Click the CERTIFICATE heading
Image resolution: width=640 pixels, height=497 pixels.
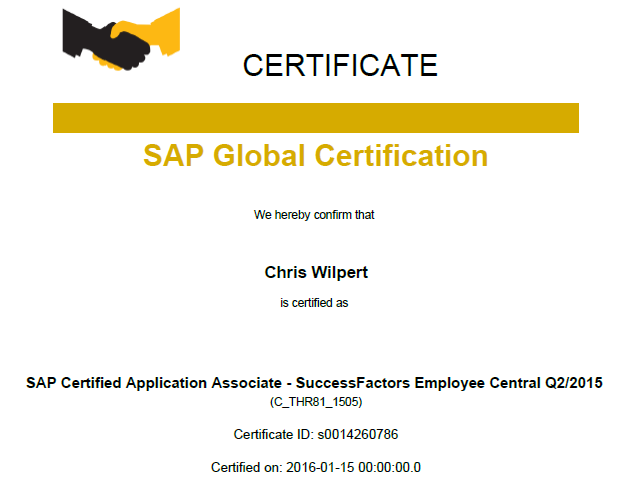tap(340, 65)
